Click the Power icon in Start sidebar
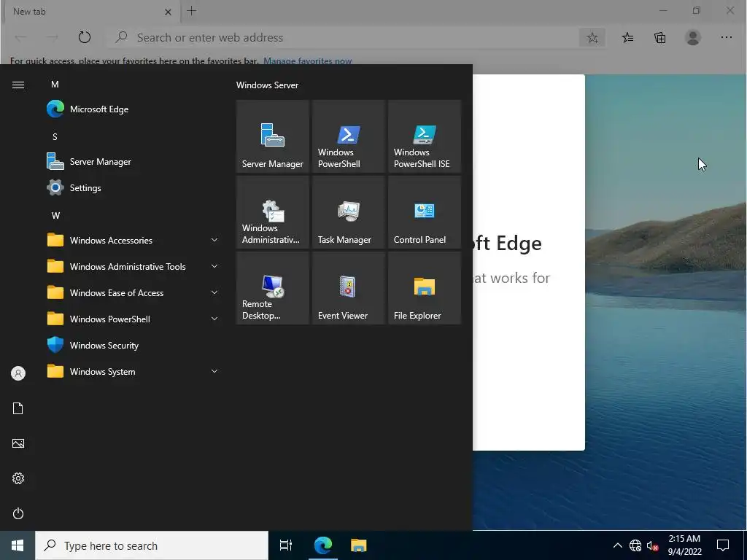The image size is (747, 560). (x=18, y=513)
